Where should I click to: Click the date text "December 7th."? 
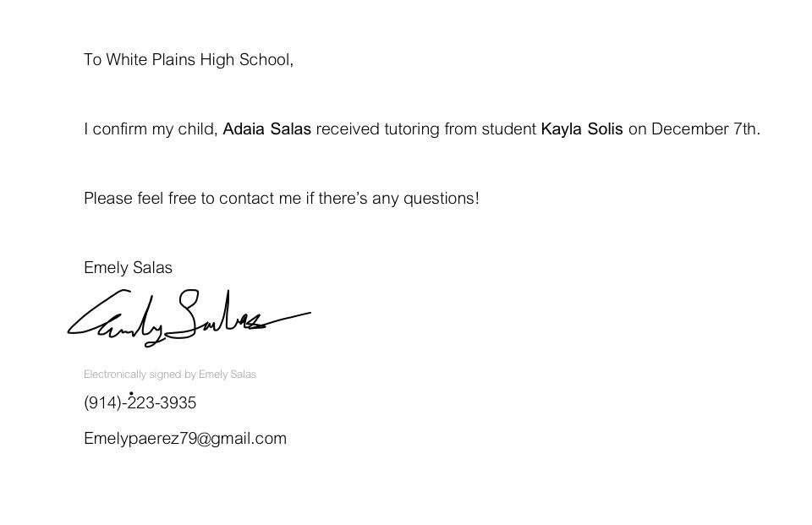point(705,129)
